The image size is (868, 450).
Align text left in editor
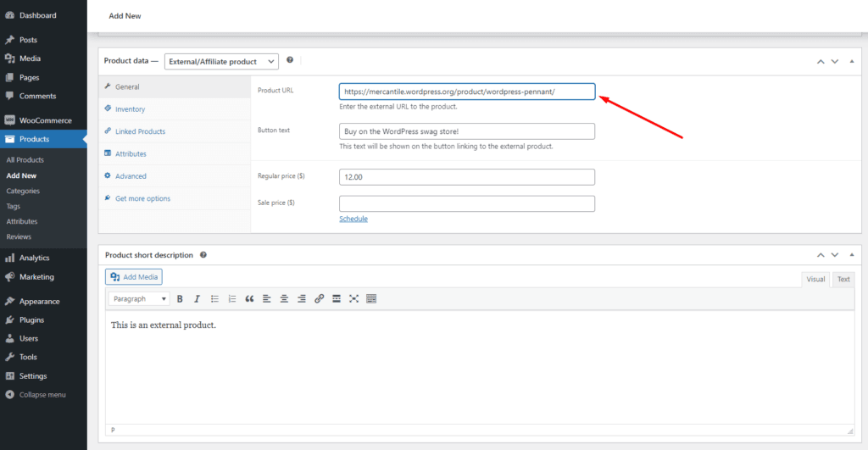tap(267, 299)
